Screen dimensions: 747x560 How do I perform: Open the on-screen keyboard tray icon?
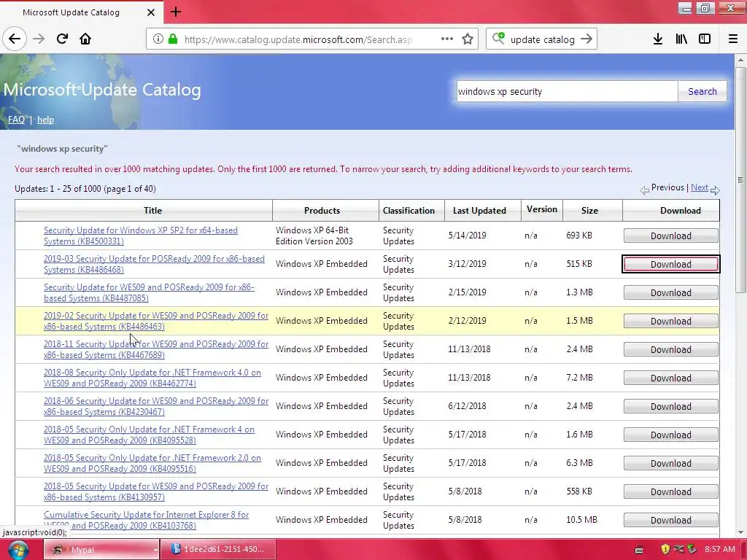pyautogui.click(x=639, y=550)
